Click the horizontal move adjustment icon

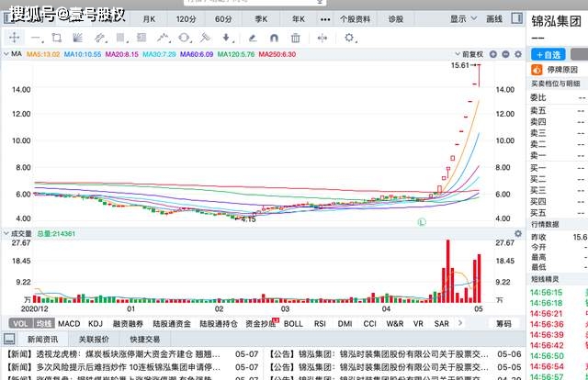(322, 38)
